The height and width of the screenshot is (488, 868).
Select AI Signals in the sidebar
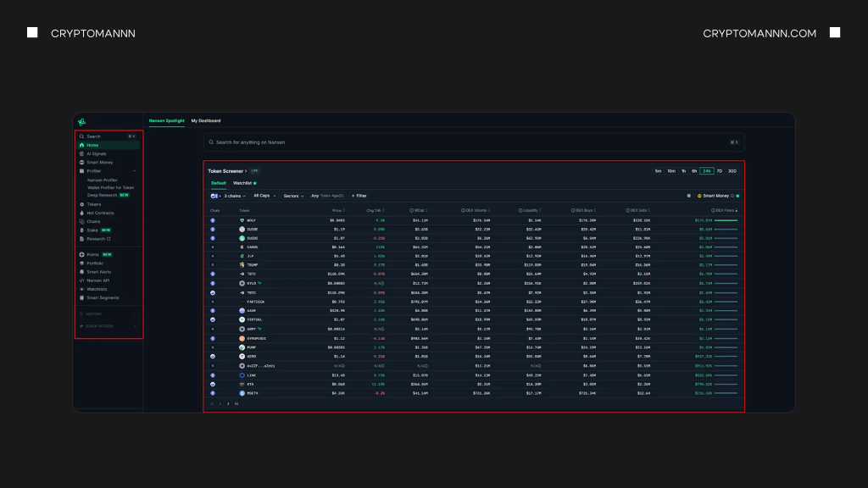tap(97, 153)
